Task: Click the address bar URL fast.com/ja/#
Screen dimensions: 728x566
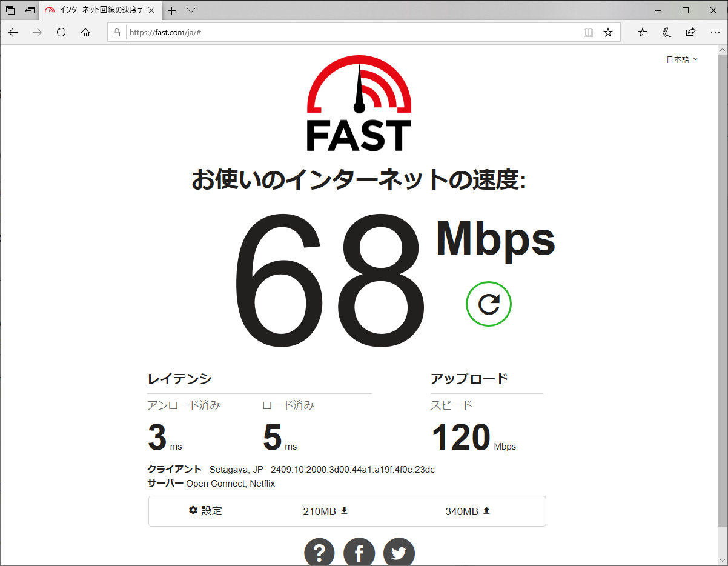Action: 165,33
